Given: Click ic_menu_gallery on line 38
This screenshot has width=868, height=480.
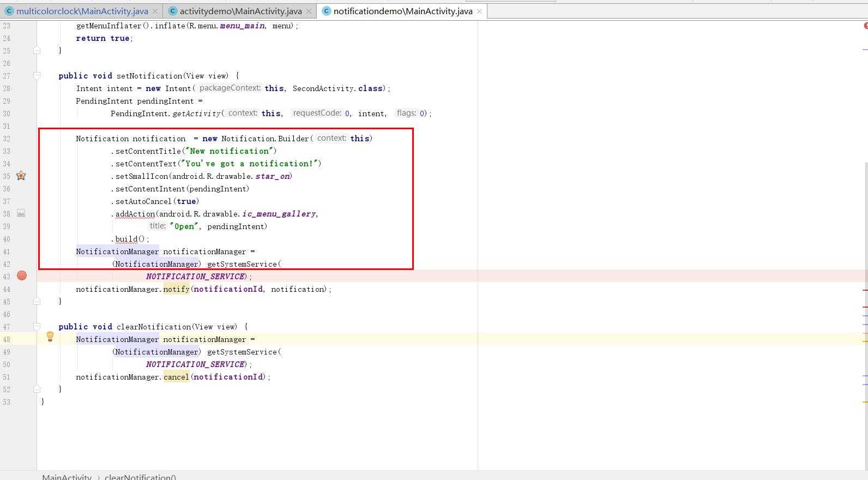Looking at the screenshot, I should coord(279,214).
